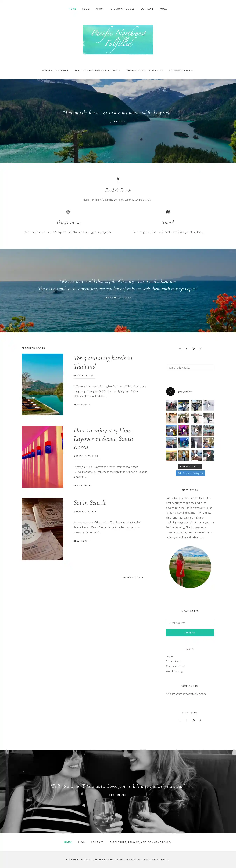Open the Soi in Seattle post title
Screen dimensions: 236x868
(x=90, y=503)
